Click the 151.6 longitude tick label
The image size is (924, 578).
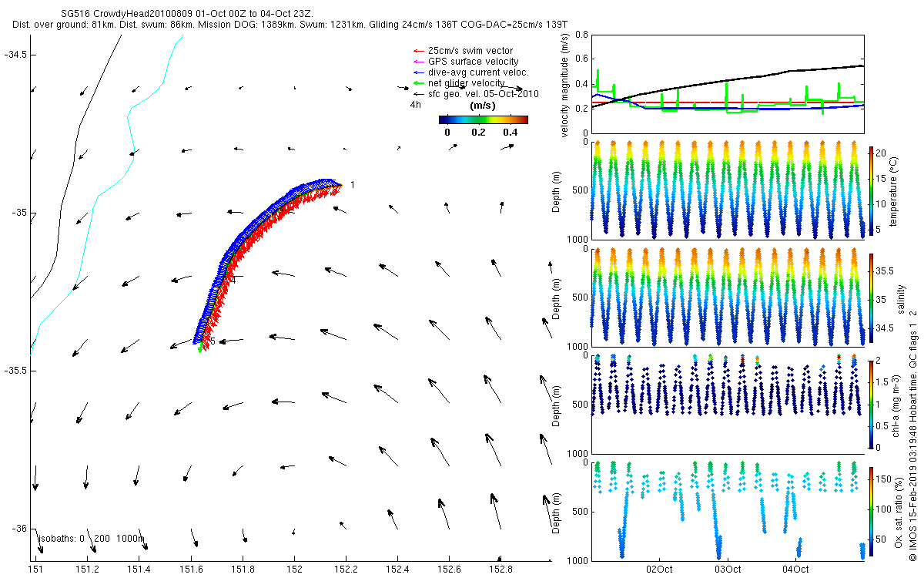[x=191, y=570]
